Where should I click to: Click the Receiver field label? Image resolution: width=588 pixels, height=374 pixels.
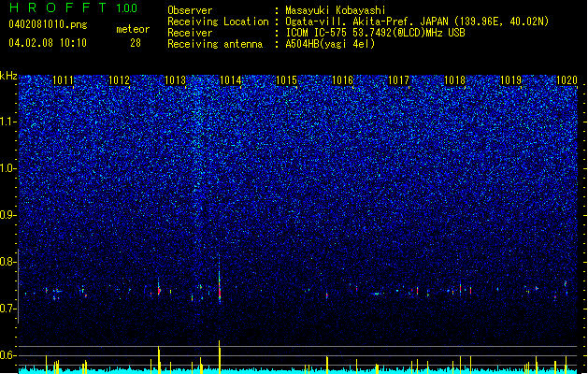190,33
